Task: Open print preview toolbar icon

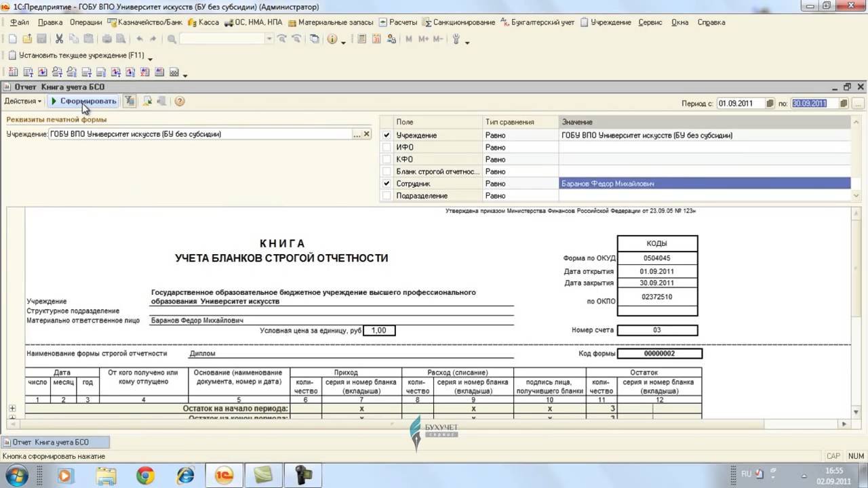Action: (x=120, y=39)
